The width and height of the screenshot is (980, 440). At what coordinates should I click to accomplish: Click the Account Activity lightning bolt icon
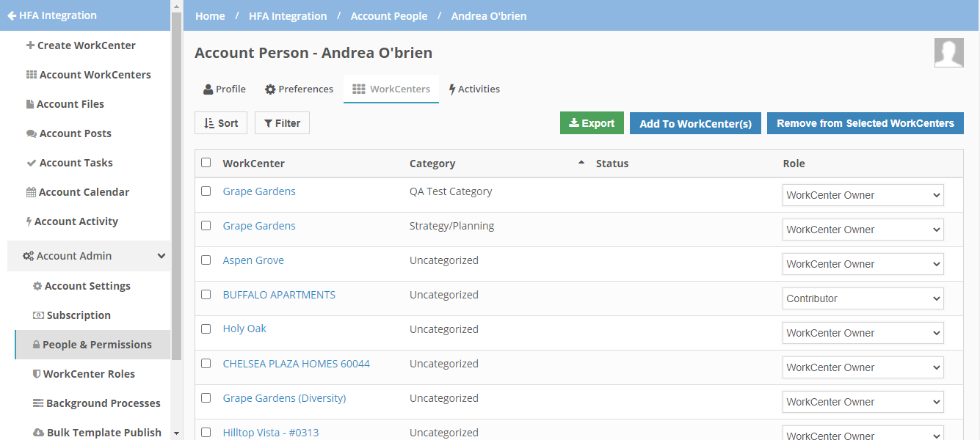point(29,221)
